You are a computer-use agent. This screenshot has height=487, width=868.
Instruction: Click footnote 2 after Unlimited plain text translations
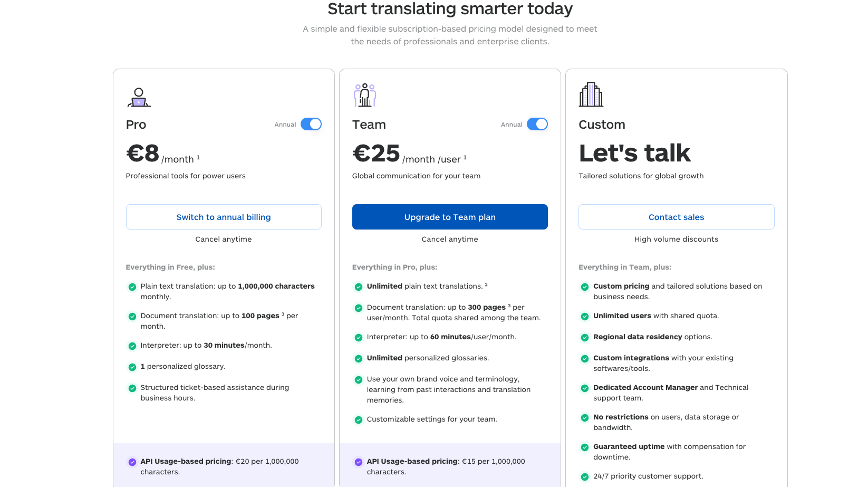[486, 285]
